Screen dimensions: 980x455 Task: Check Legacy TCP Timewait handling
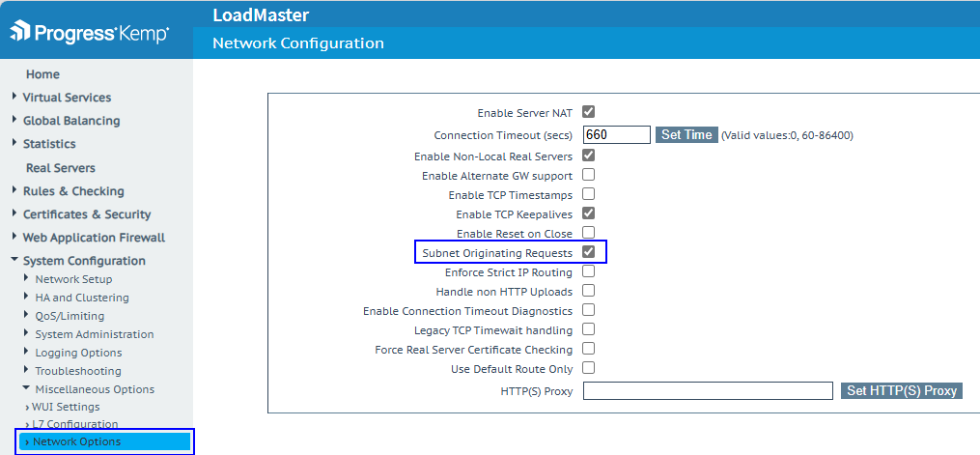[x=588, y=328]
